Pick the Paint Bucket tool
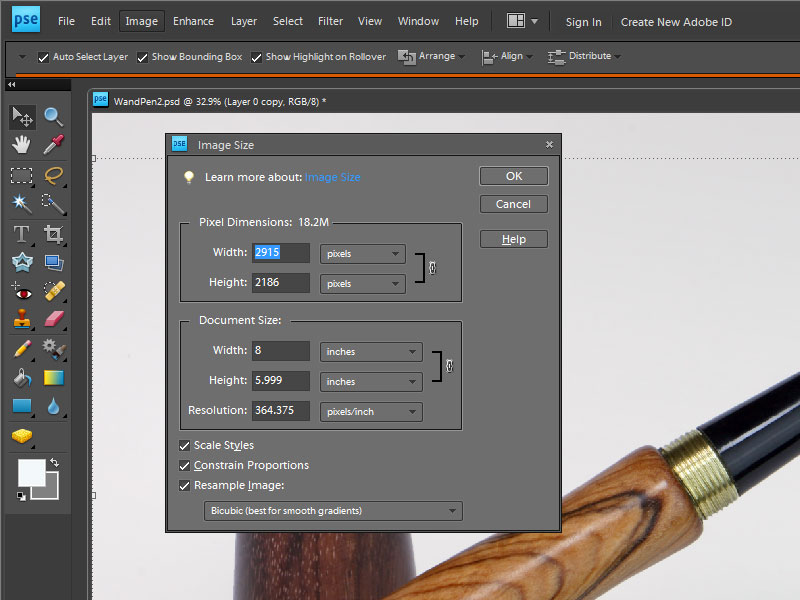 point(21,378)
